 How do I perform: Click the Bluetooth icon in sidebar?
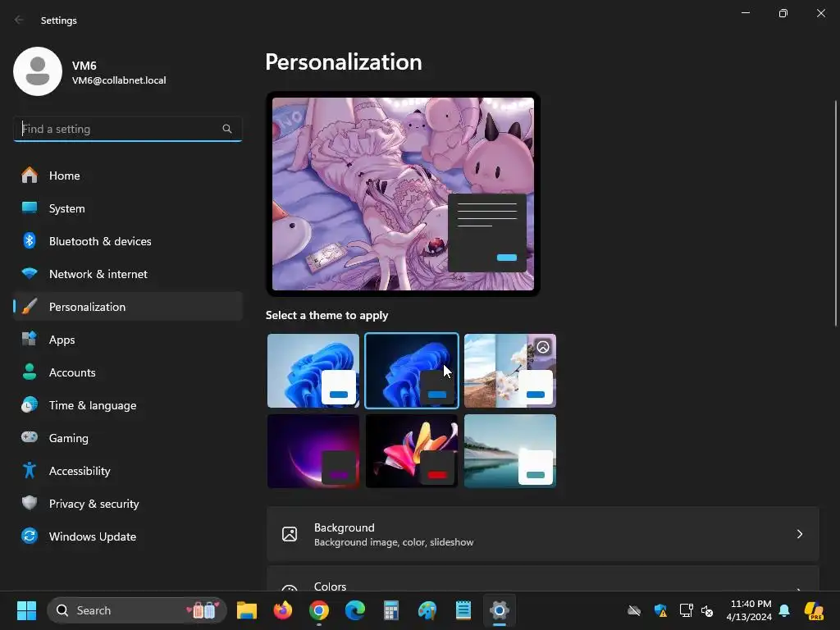[30, 240]
